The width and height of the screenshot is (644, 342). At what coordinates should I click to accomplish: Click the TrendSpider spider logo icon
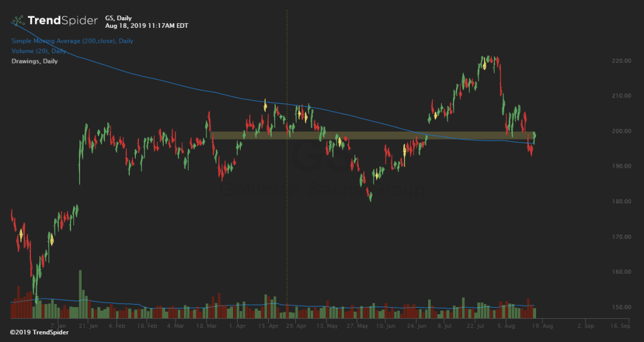[18, 20]
